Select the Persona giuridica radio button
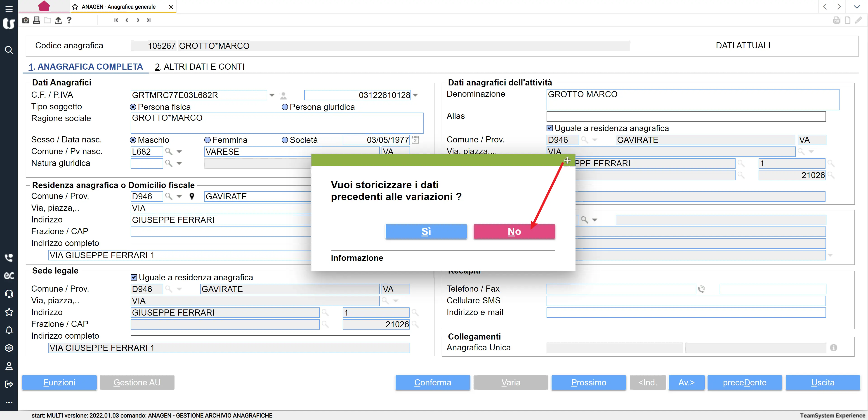This screenshot has height=420, width=868. tap(285, 107)
